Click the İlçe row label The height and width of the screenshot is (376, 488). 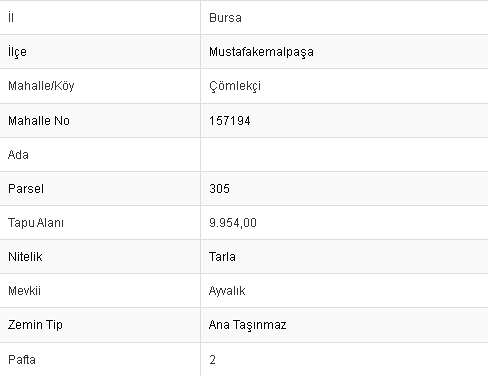(17, 52)
